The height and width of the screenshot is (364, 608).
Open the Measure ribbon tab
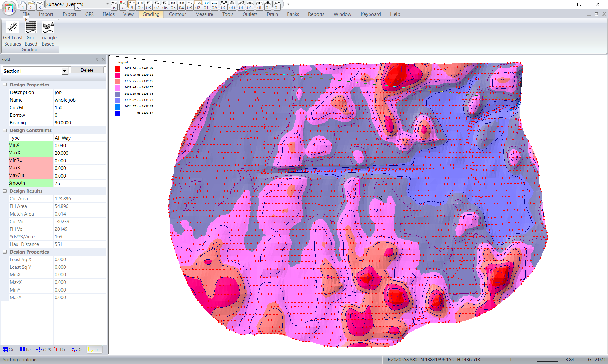coord(204,14)
